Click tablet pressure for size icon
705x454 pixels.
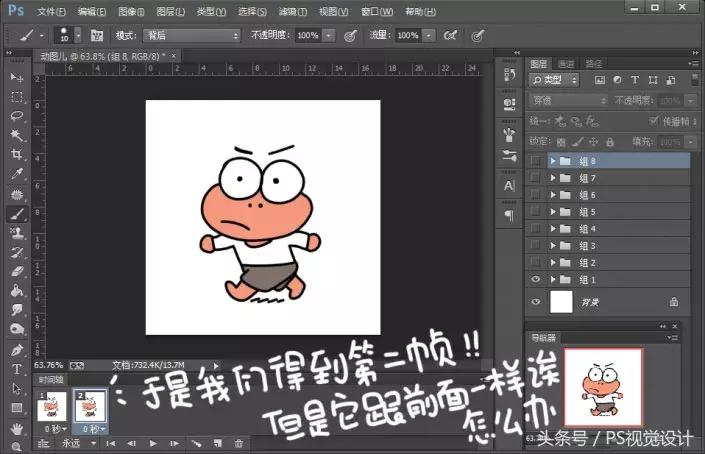(x=477, y=36)
